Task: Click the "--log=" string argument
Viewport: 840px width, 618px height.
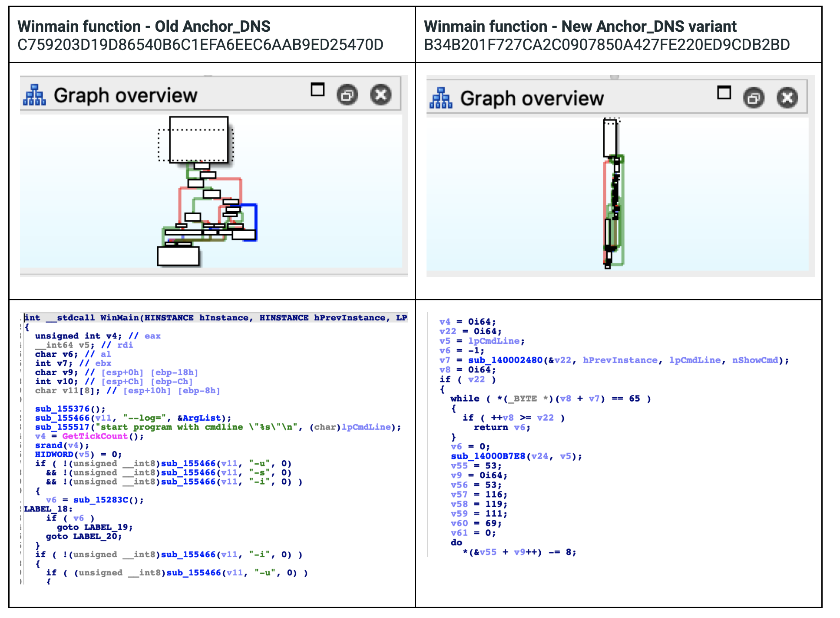Action: click(x=145, y=418)
